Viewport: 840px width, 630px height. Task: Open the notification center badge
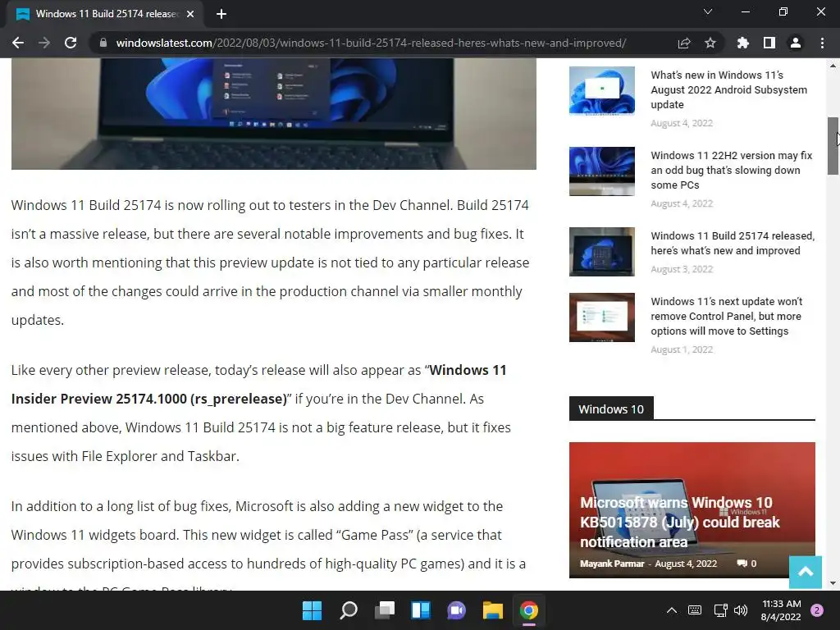coord(817,610)
